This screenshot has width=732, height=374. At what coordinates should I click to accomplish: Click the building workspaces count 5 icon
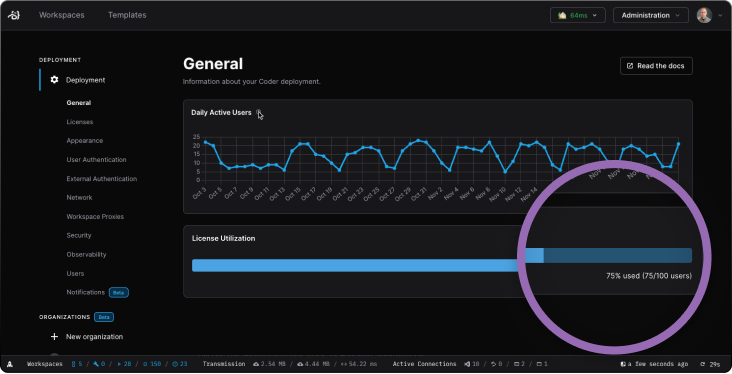[74, 364]
